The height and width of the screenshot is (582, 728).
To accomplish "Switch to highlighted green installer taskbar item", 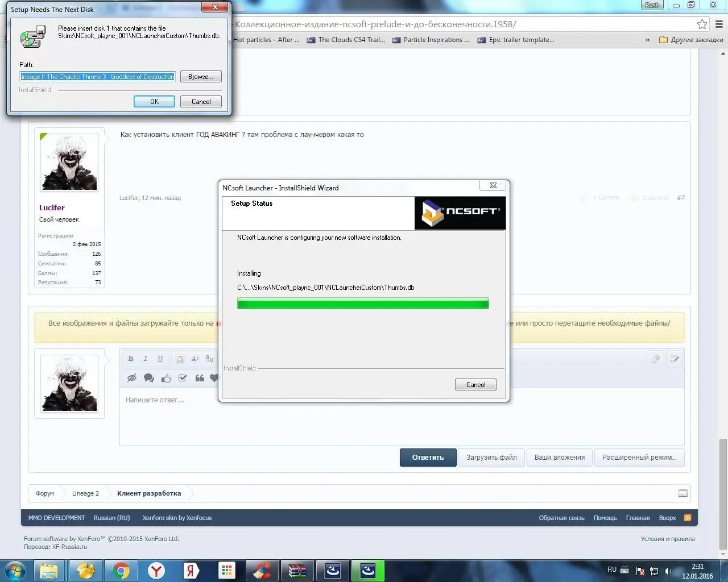I will point(368,571).
